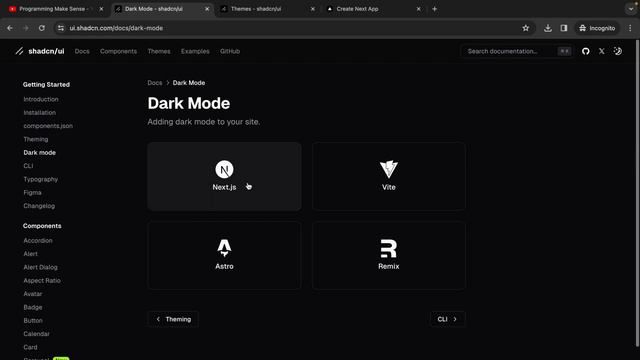
Task: Open Chrome three-dot menu
Action: [630, 28]
